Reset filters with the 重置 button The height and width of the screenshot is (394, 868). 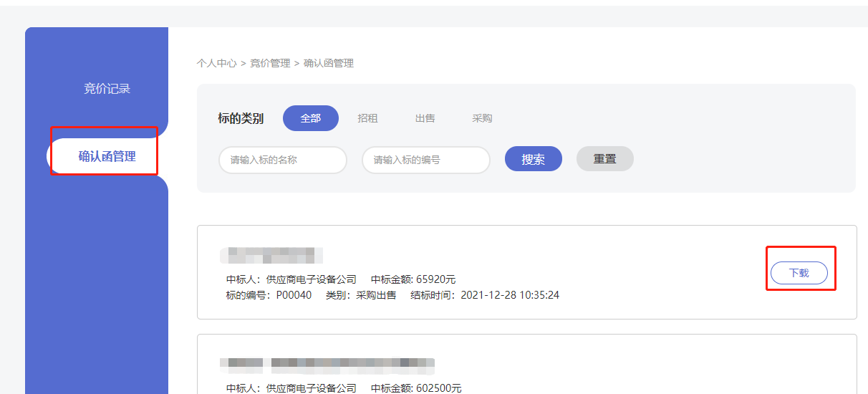(x=604, y=159)
